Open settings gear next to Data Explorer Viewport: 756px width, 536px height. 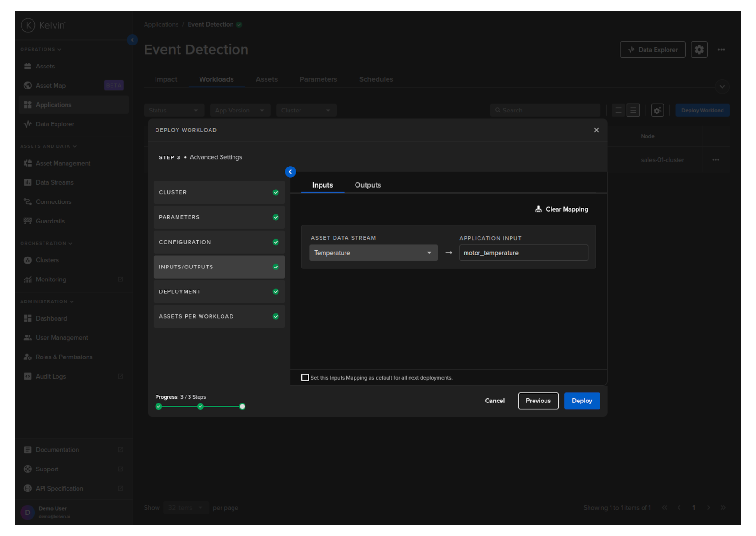[x=699, y=50]
